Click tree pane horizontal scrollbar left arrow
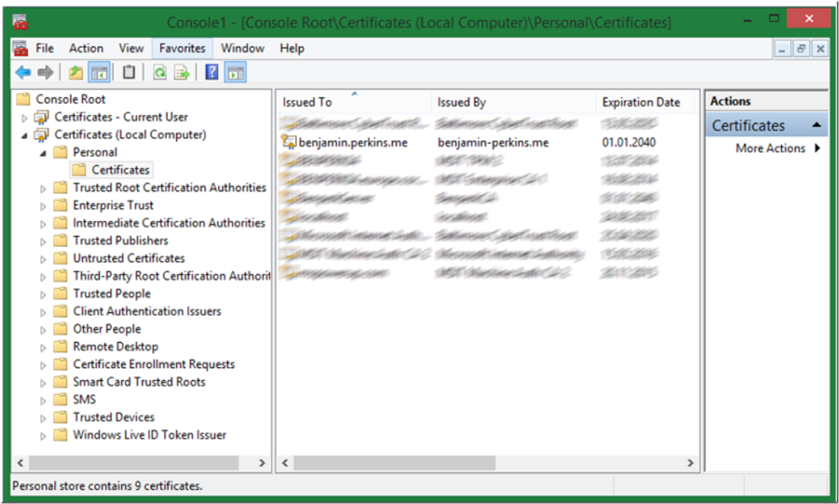The width and height of the screenshot is (839, 504). coord(20,463)
